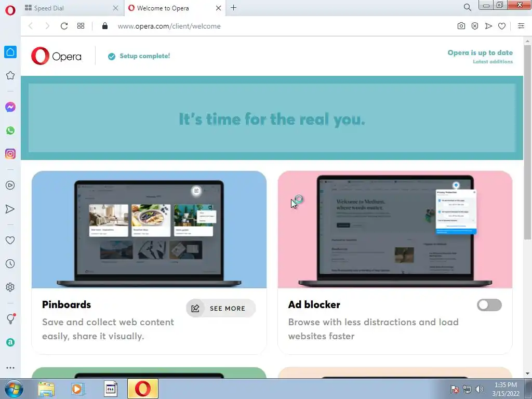This screenshot has width=532, height=399.
Task: View site security lock icon
Action: click(105, 26)
